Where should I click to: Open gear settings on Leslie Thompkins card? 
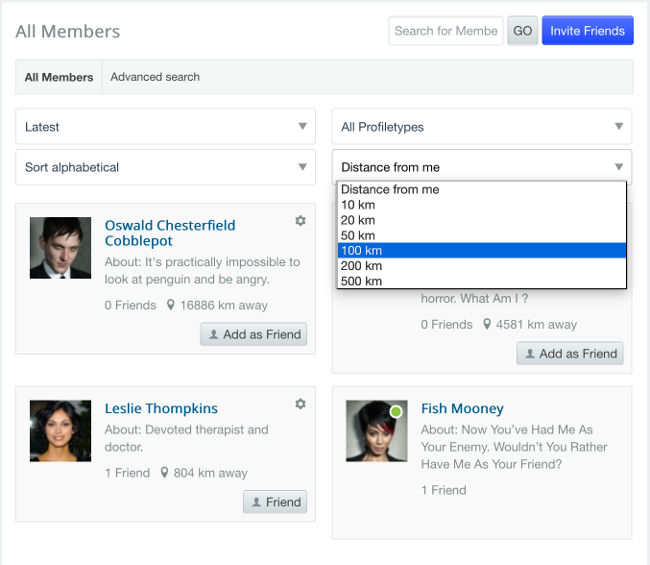tap(301, 404)
